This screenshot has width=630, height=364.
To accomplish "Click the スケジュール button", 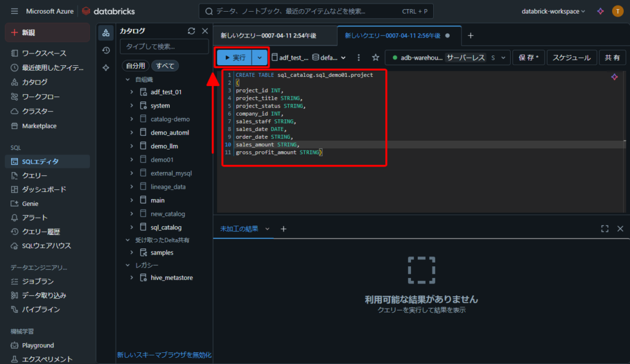I will [x=572, y=57].
